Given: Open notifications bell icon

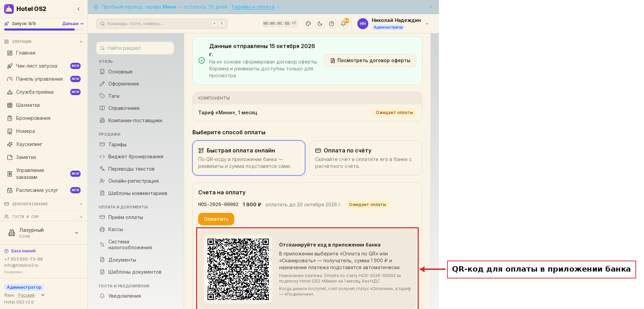Looking at the screenshot, I should pos(343,24).
